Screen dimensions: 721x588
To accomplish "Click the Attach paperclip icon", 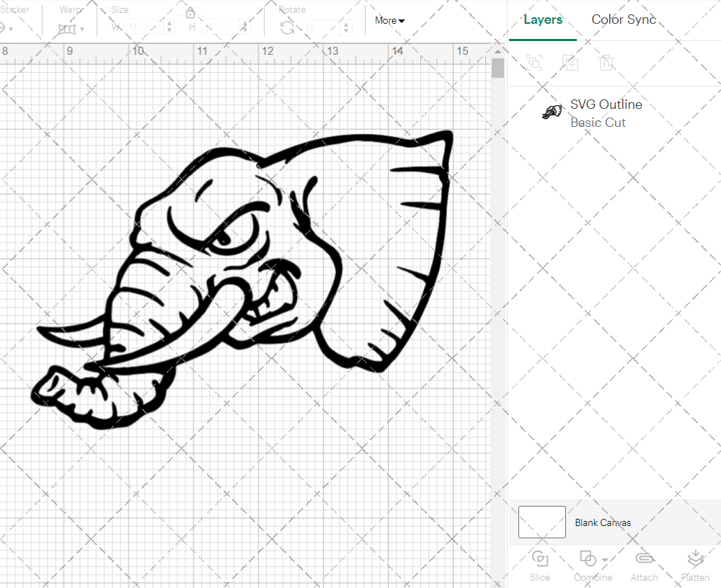I will click(644, 559).
